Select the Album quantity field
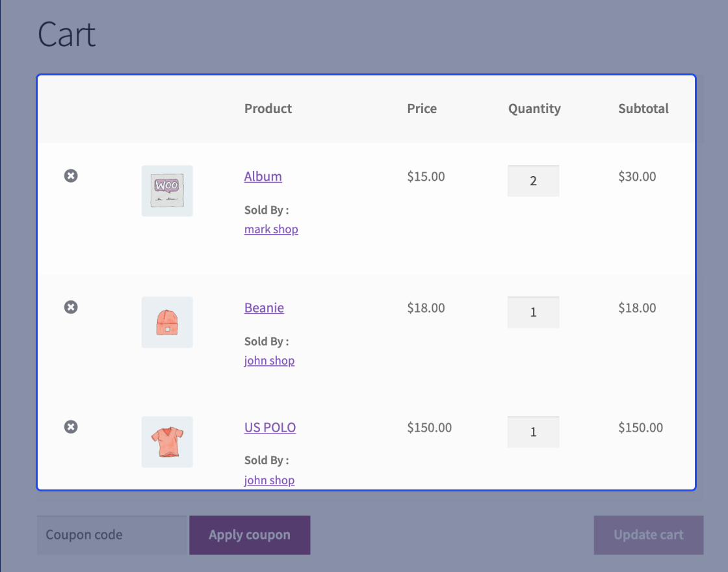The width and height of the screenshot is (728, 572). tap(533, 181)
